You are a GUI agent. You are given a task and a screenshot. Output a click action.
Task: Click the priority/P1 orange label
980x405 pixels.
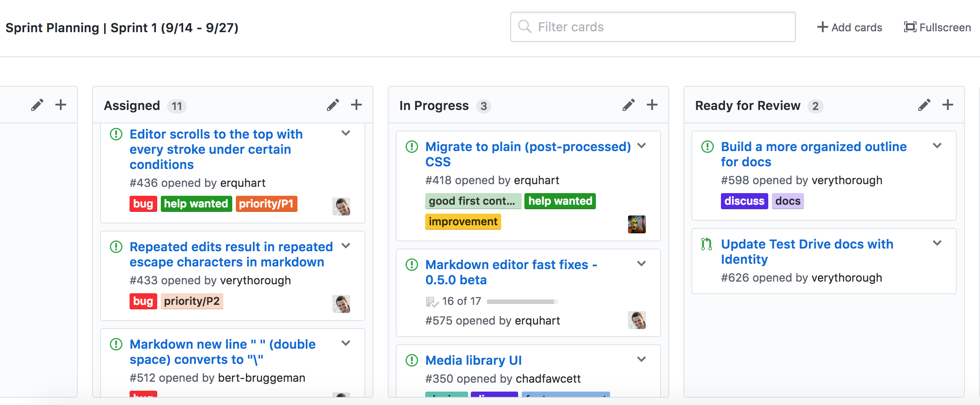pyautogui.click(x=266, y=204)
